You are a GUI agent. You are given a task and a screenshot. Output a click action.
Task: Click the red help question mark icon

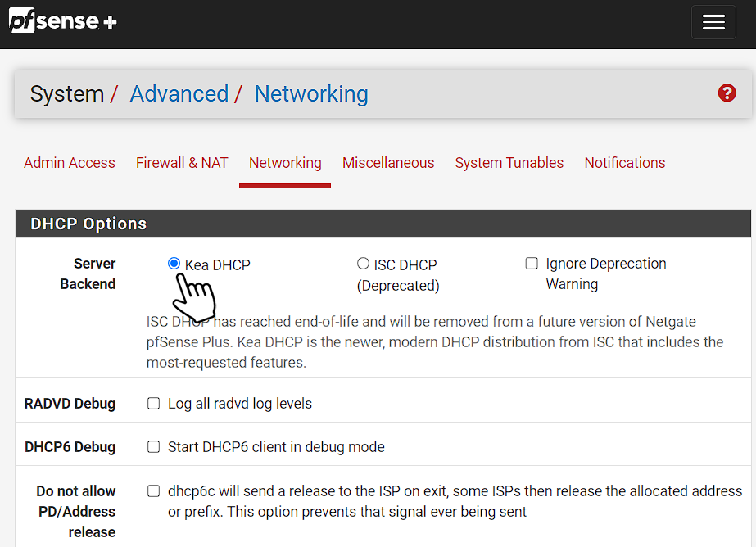pos(727,93)
